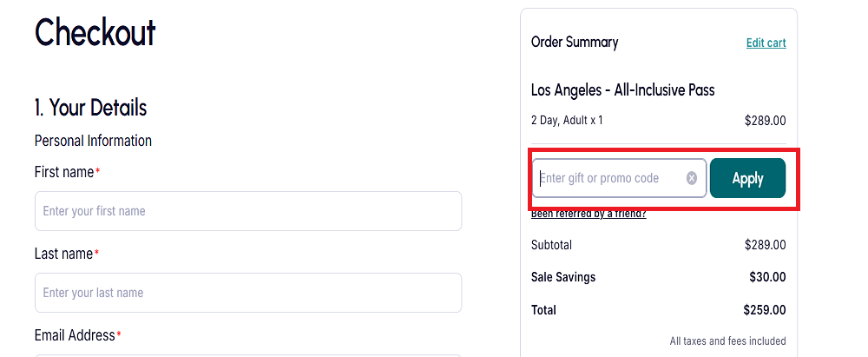
Task: Click the "2 Day, Adult x 1" line item
Action: (x=567, y=120)
